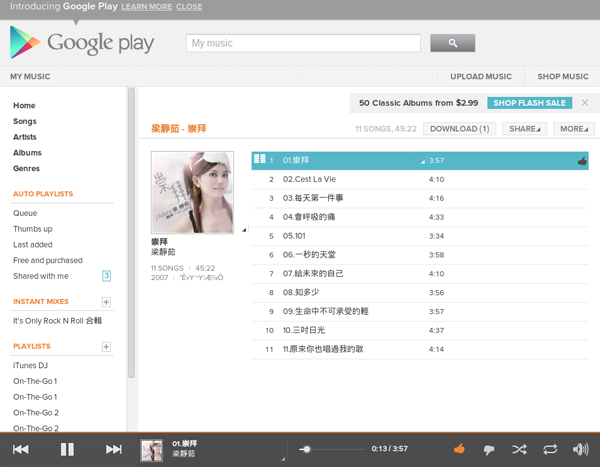
Task: Open Last added playlist
Action: coord(33,245)
